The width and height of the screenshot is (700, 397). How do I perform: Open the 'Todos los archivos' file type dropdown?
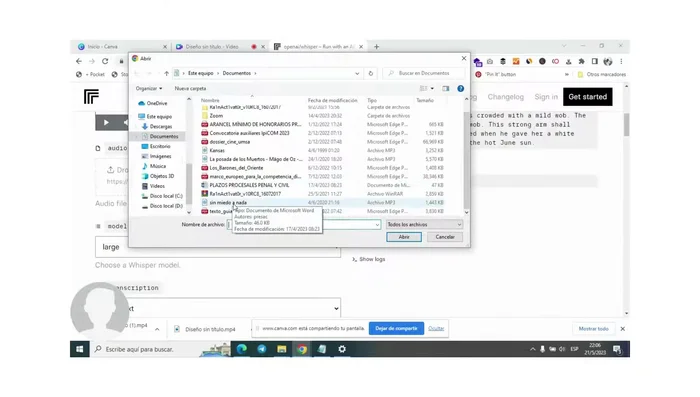[424, 225]
